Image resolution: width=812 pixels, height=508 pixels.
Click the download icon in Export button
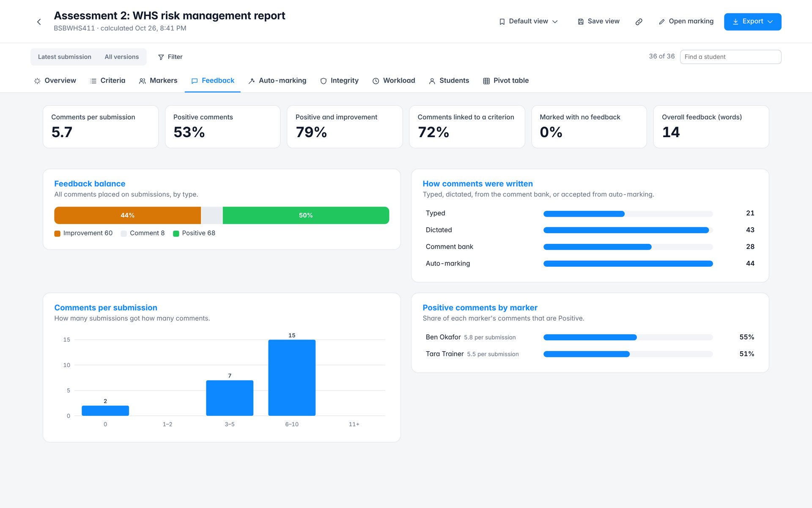tap(735, 22)
